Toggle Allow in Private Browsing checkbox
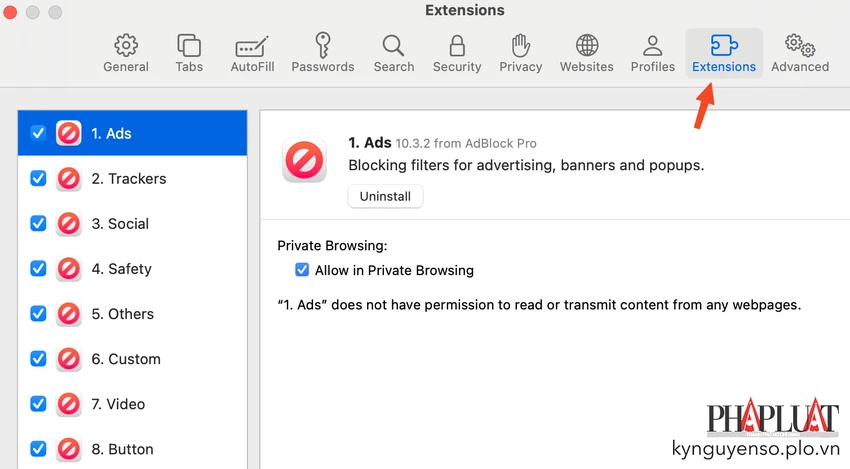Screen dimensions: 850x469 point(302,270)
